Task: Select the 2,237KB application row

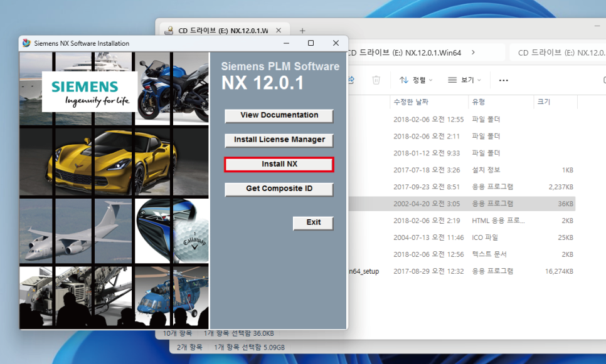Action: tap(462, 187)
